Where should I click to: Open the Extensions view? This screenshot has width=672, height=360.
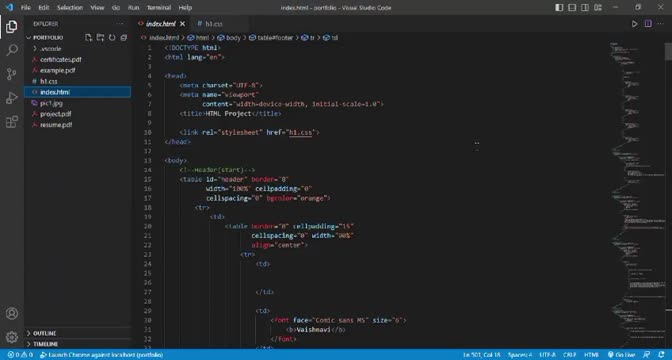12,122
